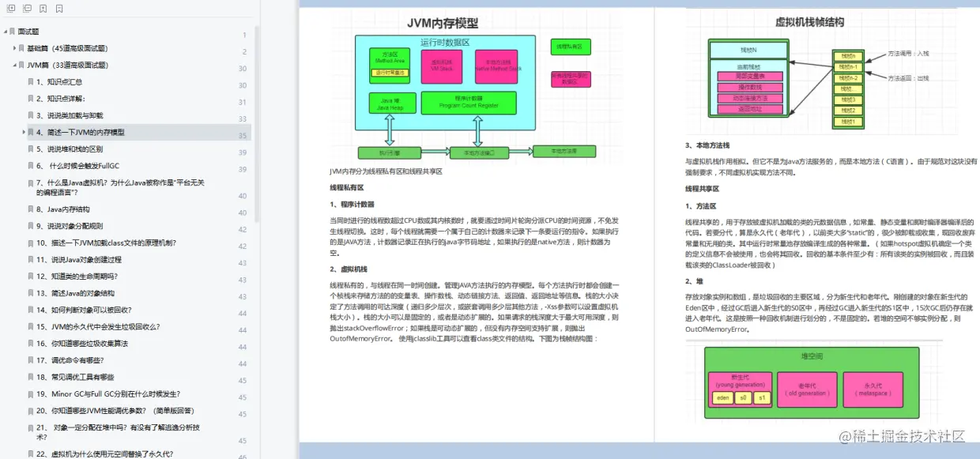Click the collapse all bookmarks icon
Image resolution: width=980 pixels, height=459 pixels.
tap(27, 9)
